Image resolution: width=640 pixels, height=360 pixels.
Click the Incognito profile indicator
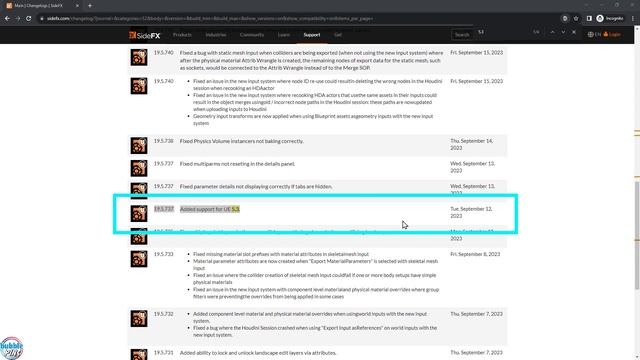(610, 18)
